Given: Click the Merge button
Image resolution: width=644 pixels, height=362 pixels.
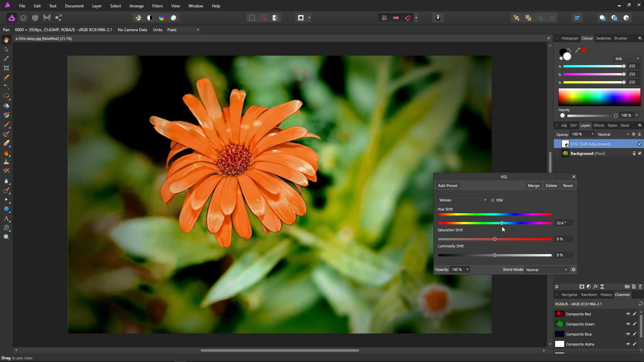Looking at the screenshot, I should point(533,186).
